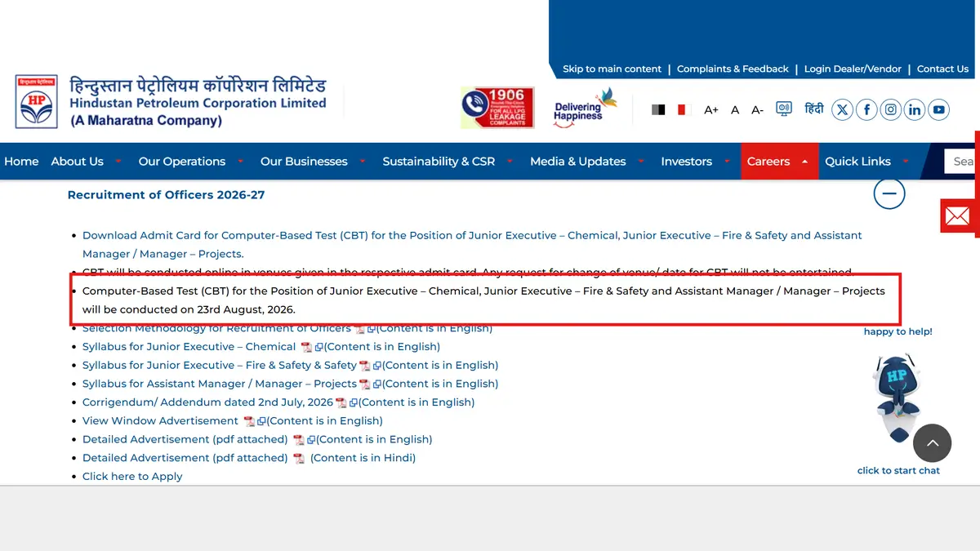Image resolution: width=980 pixels, height=551 pixels.
Task: Open PDF icon for Assistant Manager syllabus
Action: tap(365, 384)
